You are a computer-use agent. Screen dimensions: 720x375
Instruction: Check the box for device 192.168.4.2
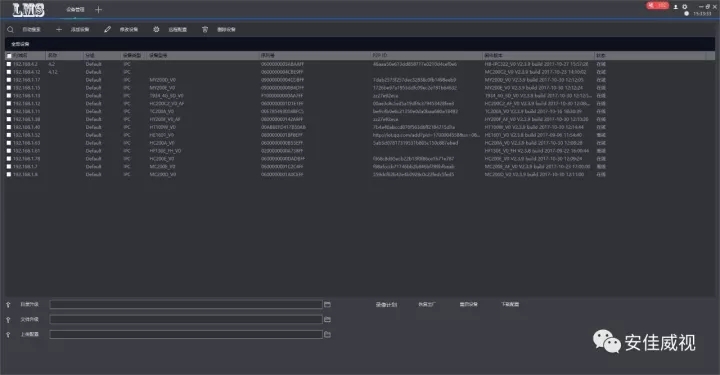tap(9, 64)
